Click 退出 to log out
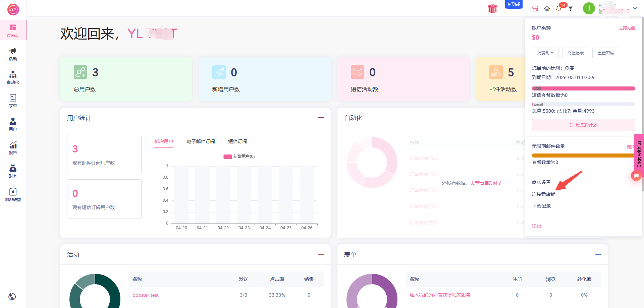Viewport: 644px width, 308px height. [x=537, y=226]
